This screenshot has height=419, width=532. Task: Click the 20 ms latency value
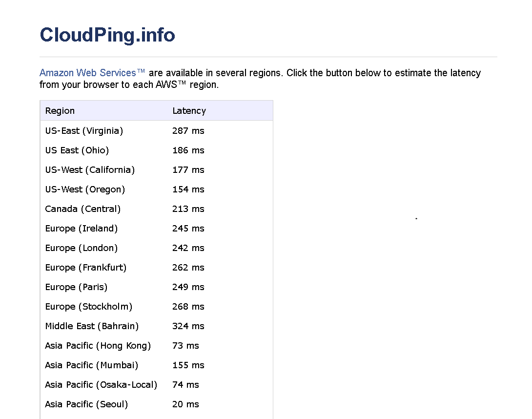(185, 404)
